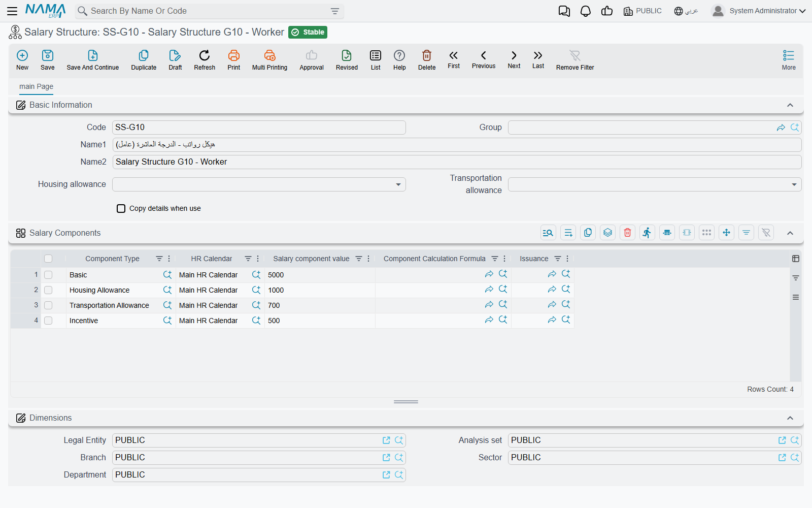Screen dimensions: 812x508
Task: Check the Housing Allowance row checkbox
Action: (48, 290)
